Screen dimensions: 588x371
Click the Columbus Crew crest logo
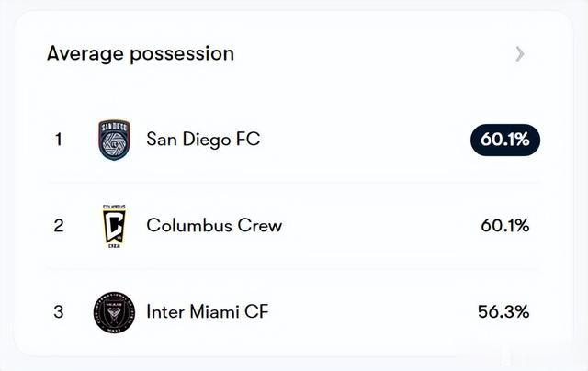click(x=114, y=226)
